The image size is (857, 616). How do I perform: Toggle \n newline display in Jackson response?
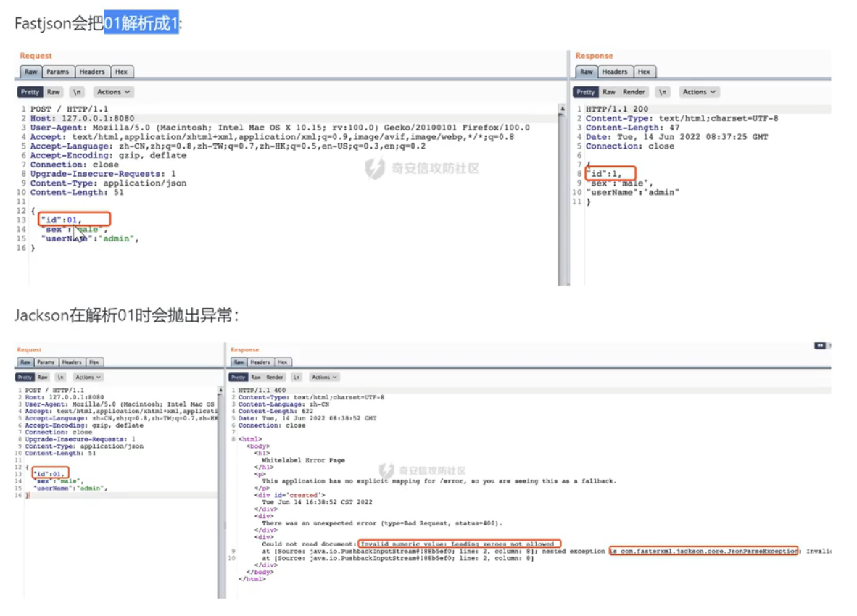pos(297,378)
